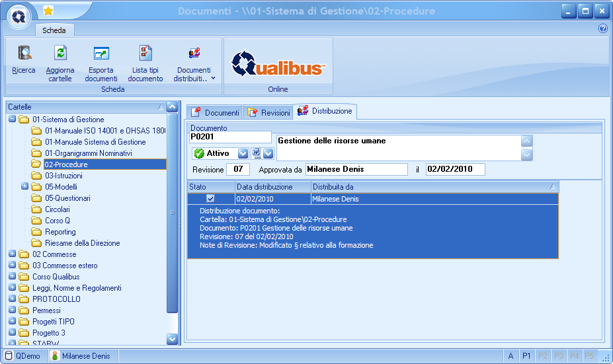Expand the 05-Modelli subfolder
The height and width of the screenshot is (364, 613).
point(25,187)
